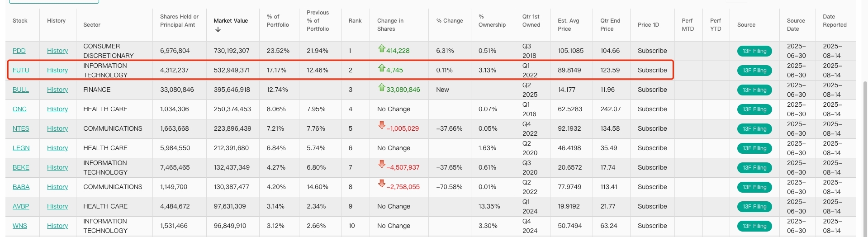Click the green up arrow beside FUTU's 4,745
This screenshot has height=237, width=868.
tap(381, 68)
